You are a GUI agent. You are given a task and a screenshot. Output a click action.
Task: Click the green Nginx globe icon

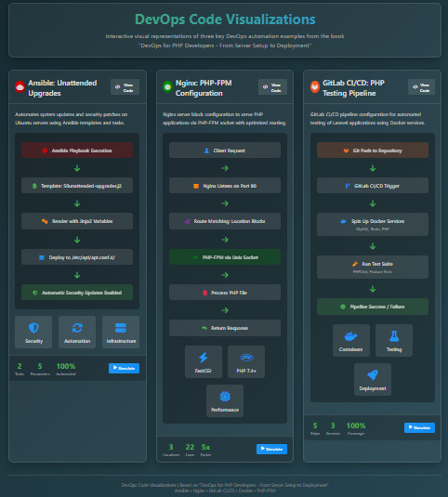coord(167,86)
